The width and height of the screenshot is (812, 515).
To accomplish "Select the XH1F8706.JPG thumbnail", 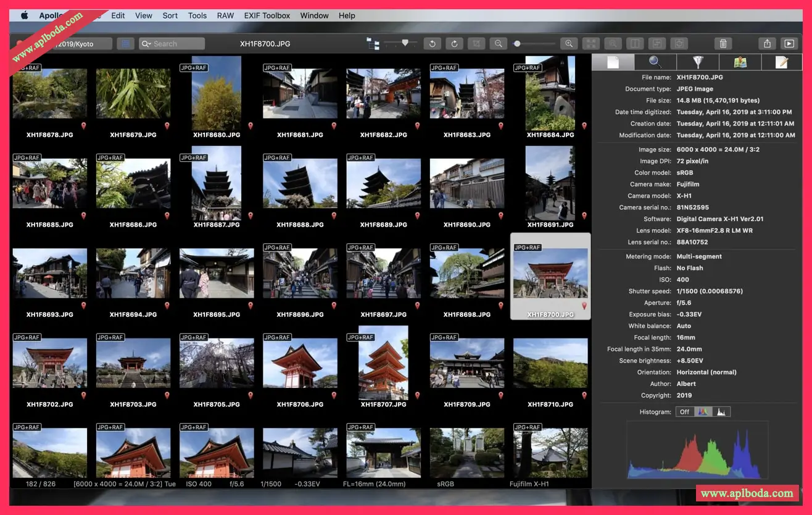I will pos(300,363).
